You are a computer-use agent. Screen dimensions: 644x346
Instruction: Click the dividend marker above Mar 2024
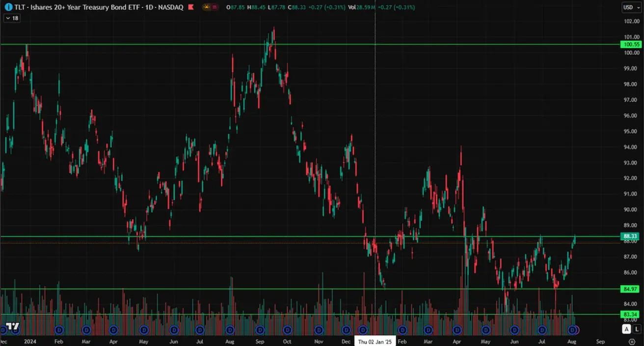click(x=86, y=329)
